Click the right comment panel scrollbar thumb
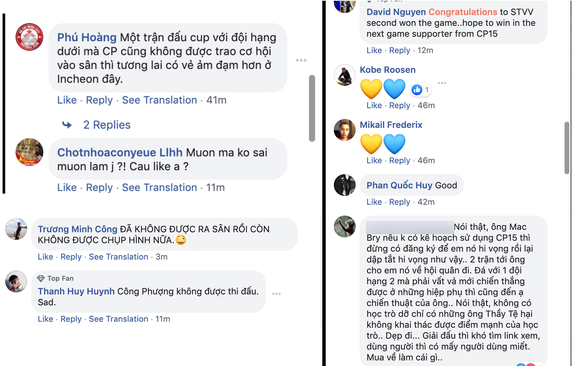This screenshot has width=586, height=366. tap(567, 148)
